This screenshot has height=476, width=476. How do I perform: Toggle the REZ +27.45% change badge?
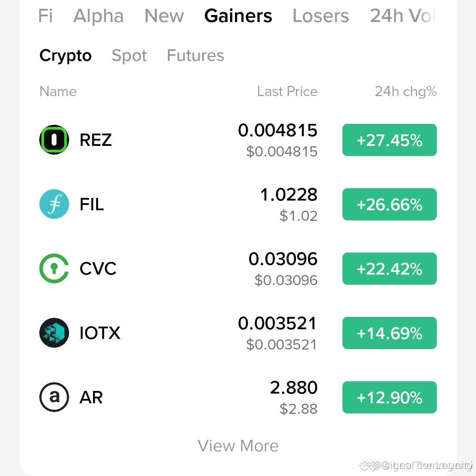[390, 140]
